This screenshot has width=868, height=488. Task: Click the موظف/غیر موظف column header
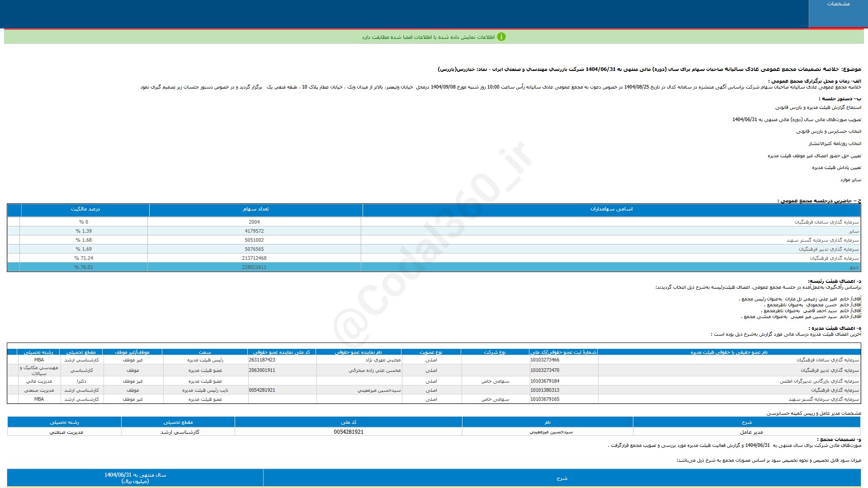coord(132,352)
